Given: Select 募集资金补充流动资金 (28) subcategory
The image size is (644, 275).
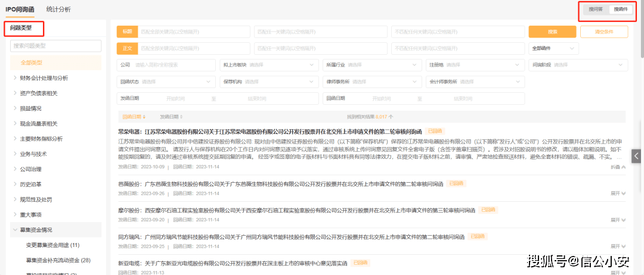Looking at the screenshot, I should click(58, 260).
